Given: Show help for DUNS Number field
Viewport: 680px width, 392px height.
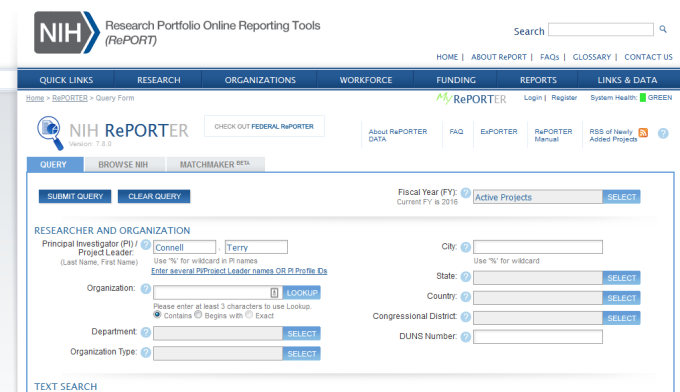Looking at the screenshot, I should (x=466, y=337).
